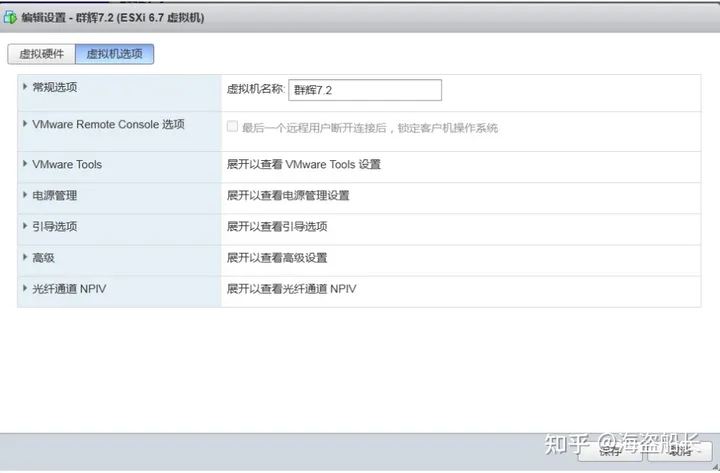Viewport: 720px width, 473px height.
Task: Expand the 高级 section arrow
Action: coord(25,257)
